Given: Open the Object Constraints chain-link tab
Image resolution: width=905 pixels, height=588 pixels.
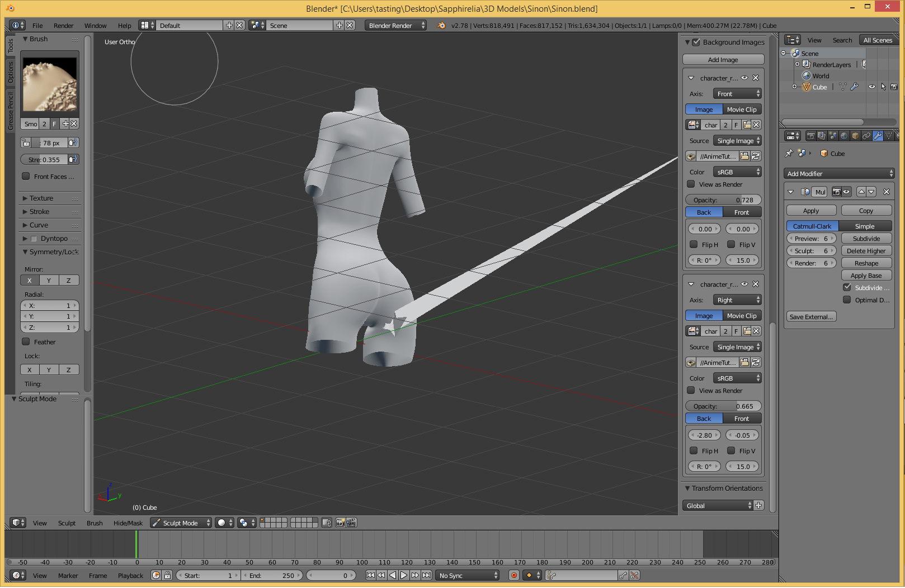Looking at the screenshot, I should 867,135.
